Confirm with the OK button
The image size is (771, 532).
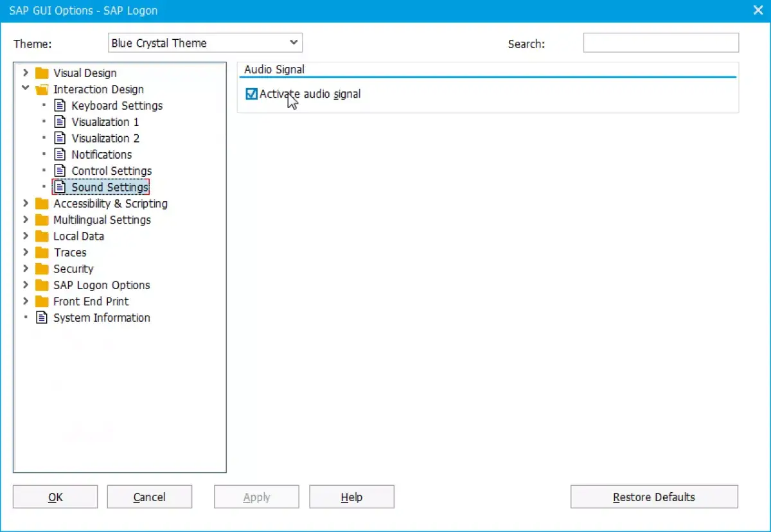point(55,497)
